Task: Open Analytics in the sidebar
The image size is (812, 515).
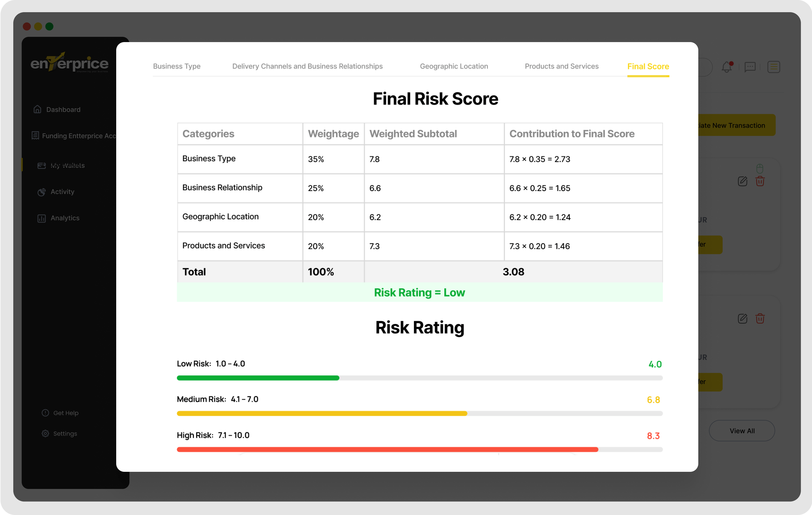Action: click(65, 218)
